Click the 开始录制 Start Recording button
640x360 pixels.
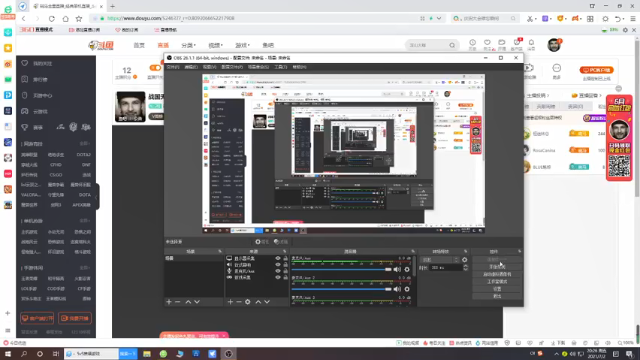tap(497, 267)
